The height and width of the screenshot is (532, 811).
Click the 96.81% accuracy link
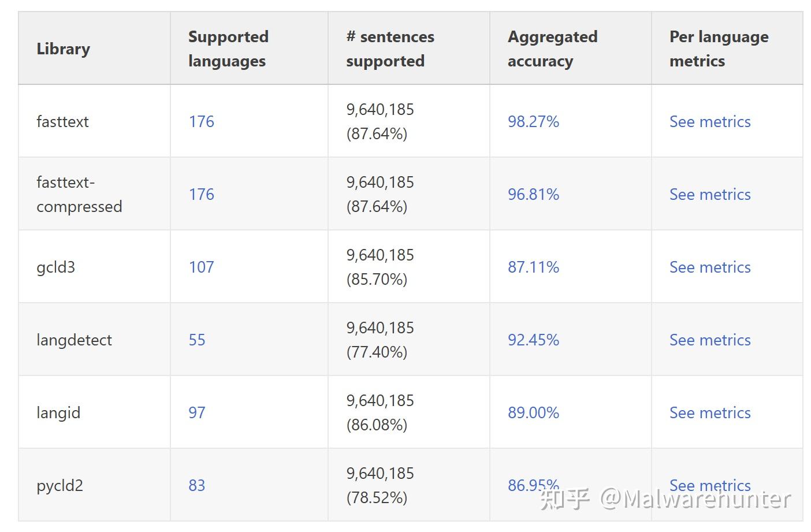point(533,194)
